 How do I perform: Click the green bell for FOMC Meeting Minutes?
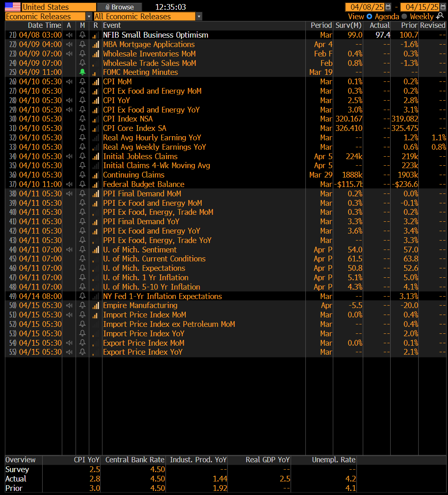(82, 72)
